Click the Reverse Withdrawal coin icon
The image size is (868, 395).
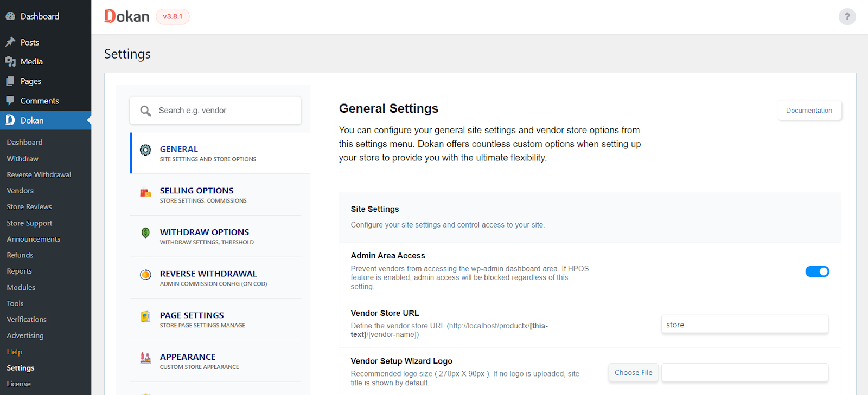[145, 274]
